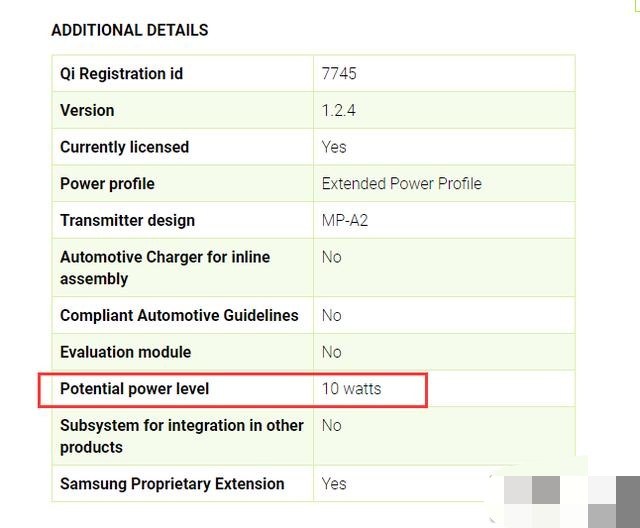Click the Evaluation module label
Image resolution: width=640 pixels, height=528 pixels.
(123, 352)
